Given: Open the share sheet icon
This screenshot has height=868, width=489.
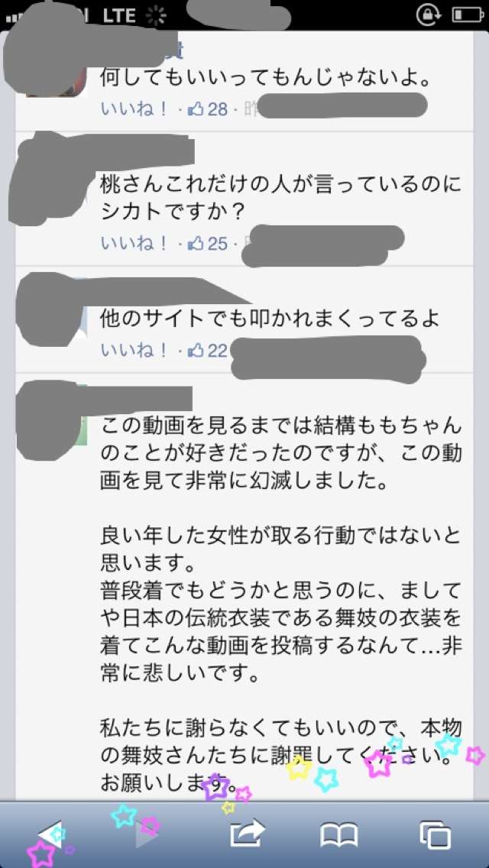Looking at the screenshot, I should (248, 834).
